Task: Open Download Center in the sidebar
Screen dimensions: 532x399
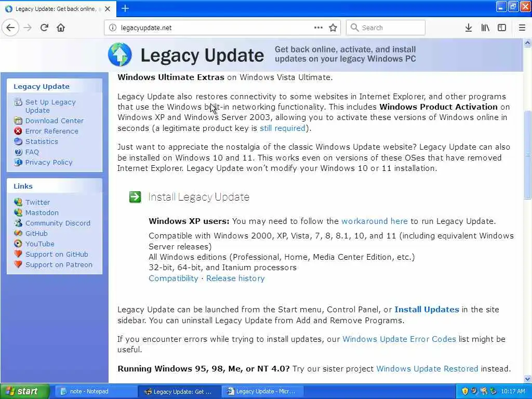Action: point(54,121)
